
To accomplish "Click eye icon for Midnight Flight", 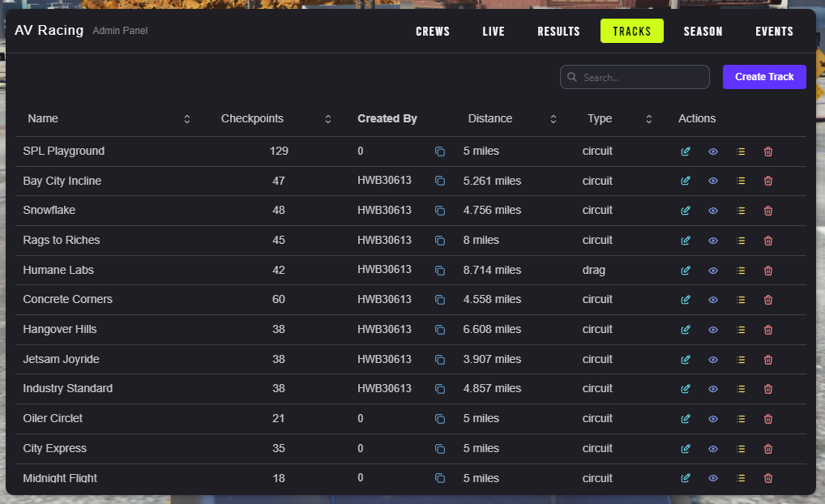I will (713, 478).
